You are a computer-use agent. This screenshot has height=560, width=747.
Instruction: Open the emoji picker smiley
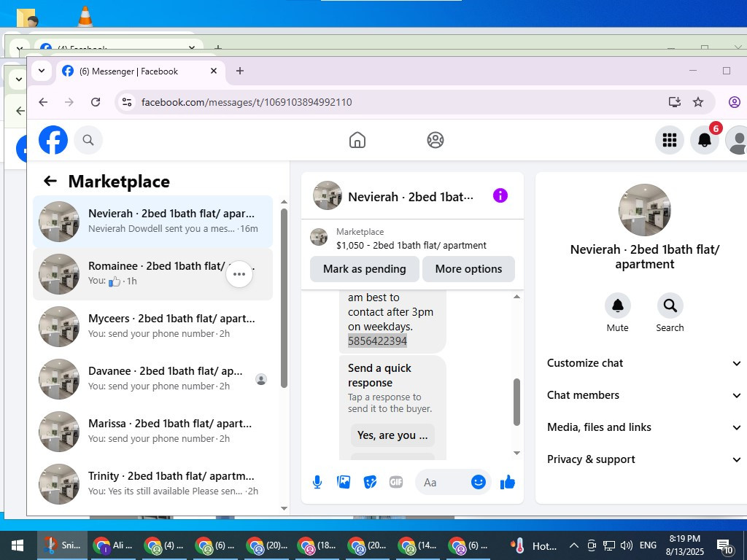pos(479,483)
